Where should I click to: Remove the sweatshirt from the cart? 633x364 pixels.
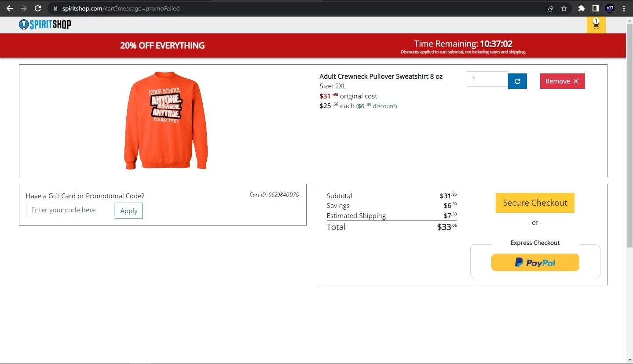562,81
